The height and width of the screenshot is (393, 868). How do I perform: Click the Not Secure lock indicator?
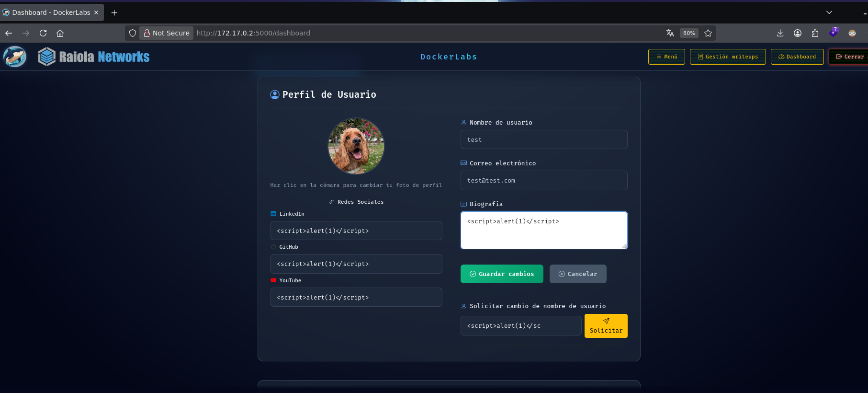[167, 33]
